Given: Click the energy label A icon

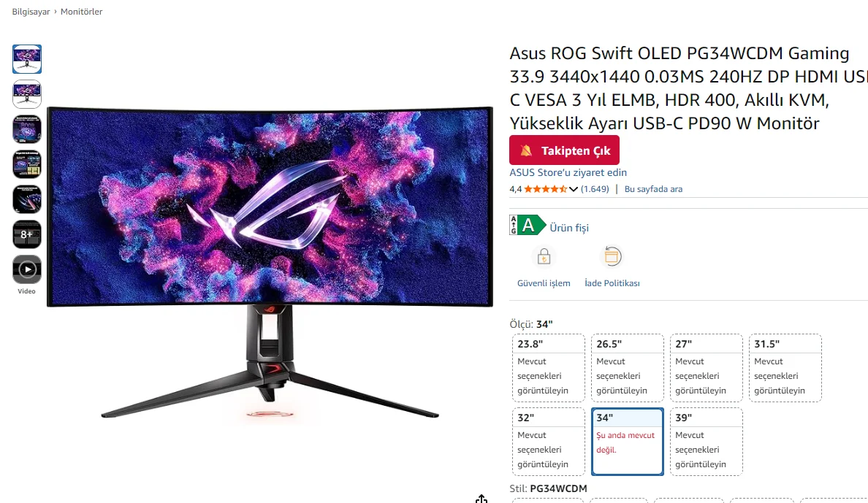Looking at the screenshot, I should 528,225.
